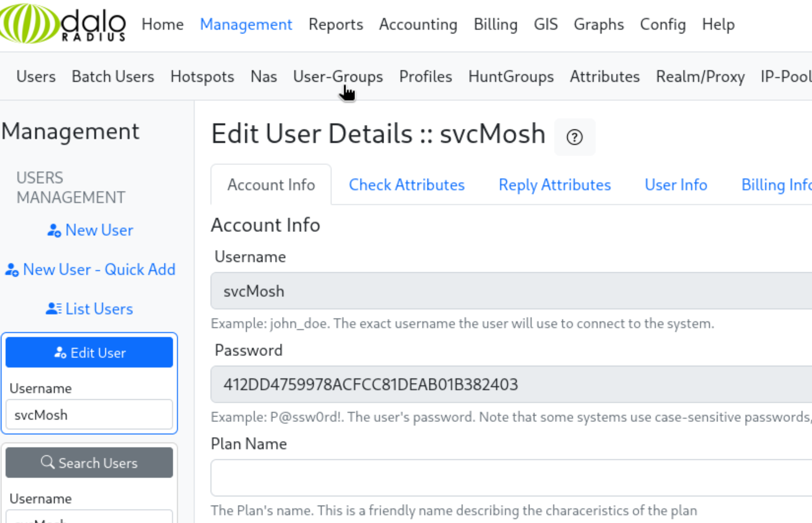Screen dimensions: 812x523
Task: Open HuntGroups submenu
Action: click(x=511, y=76)
